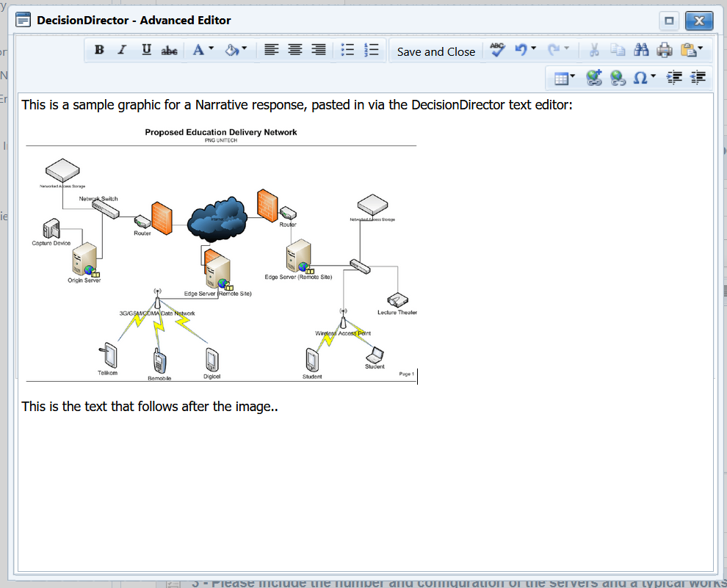The image size is (727, 588).
Task: Maximize the Advanced Editor window
Action: tap(668, 21)
